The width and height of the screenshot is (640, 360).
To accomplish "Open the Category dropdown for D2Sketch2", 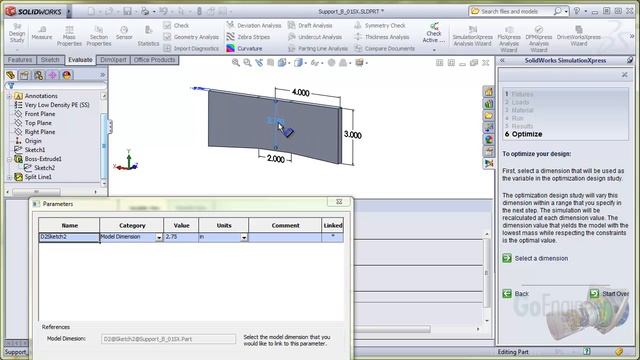I will point(159,238).
